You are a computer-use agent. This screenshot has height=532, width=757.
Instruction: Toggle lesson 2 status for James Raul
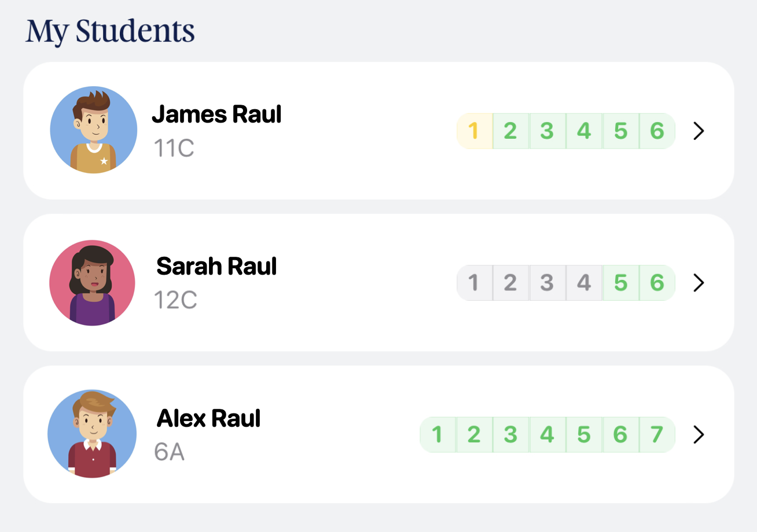(x=510, y=131)
